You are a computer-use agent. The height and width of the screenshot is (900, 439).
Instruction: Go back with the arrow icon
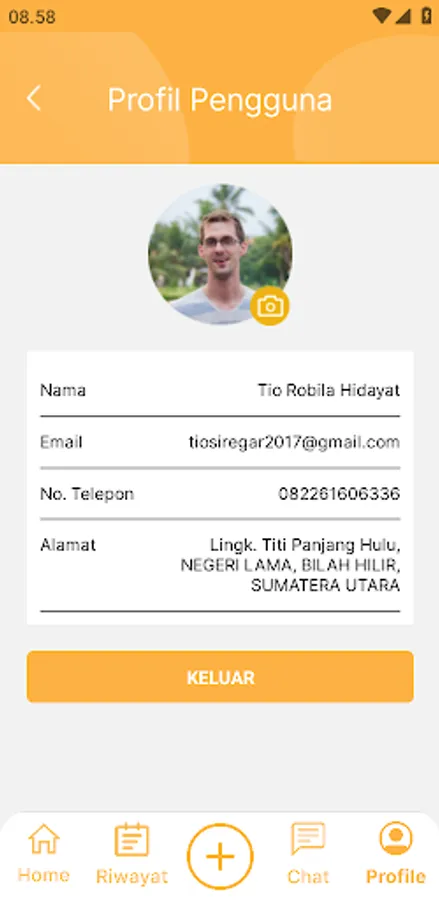coord(34,98)
